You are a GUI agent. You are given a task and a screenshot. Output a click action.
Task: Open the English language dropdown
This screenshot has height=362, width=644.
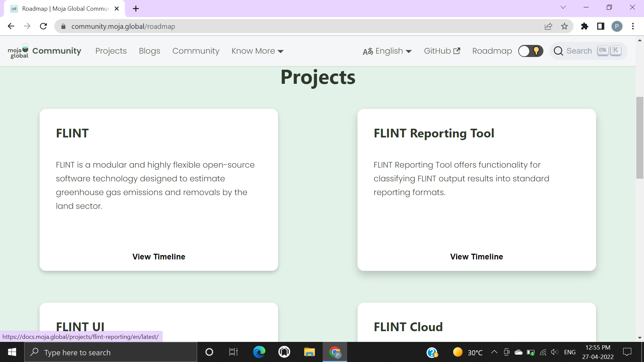(387, 51)
